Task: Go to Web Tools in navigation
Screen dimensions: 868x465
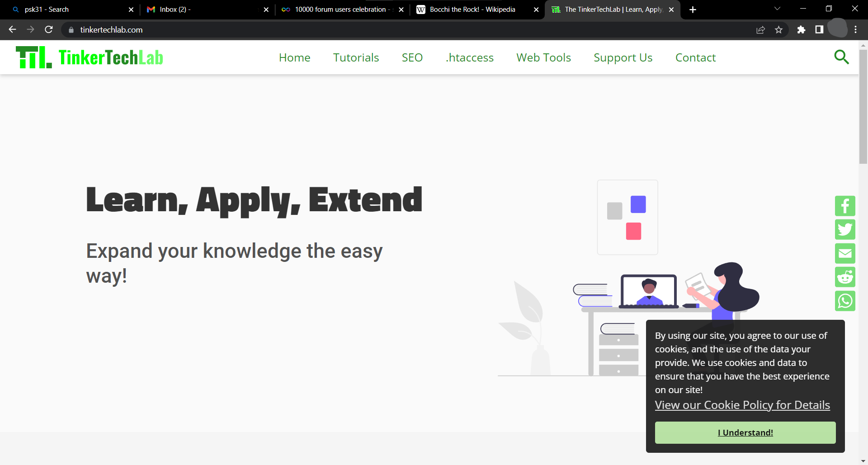Action: pos(543,57)
